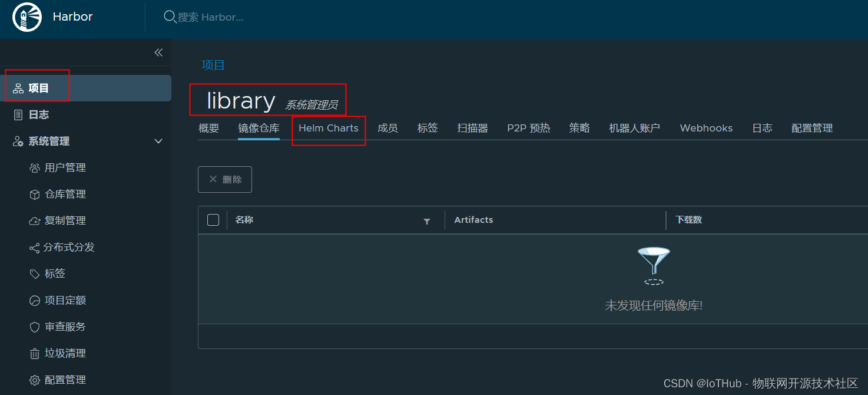
Task: Click the 搜索 Harbor search field
Action: click(211, 17)
